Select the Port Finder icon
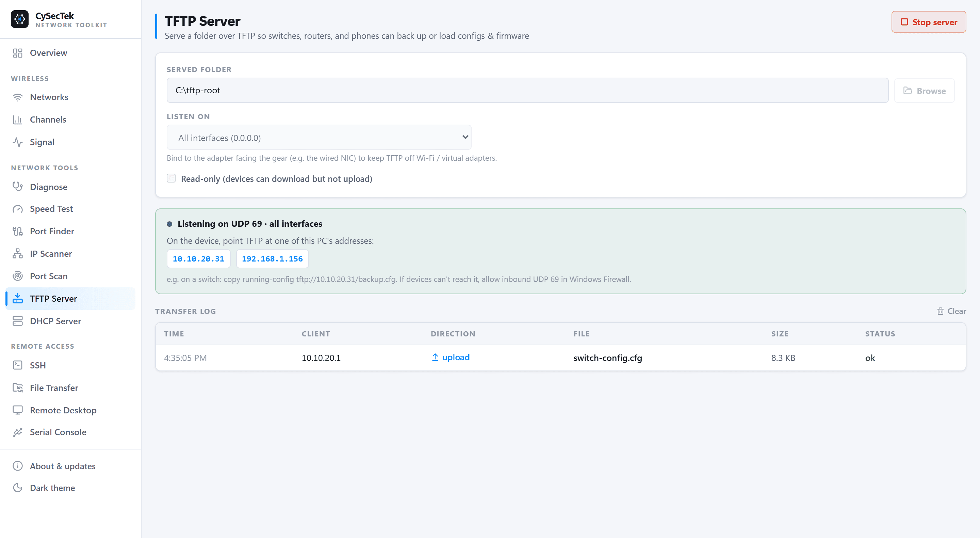 coord(17,231)
